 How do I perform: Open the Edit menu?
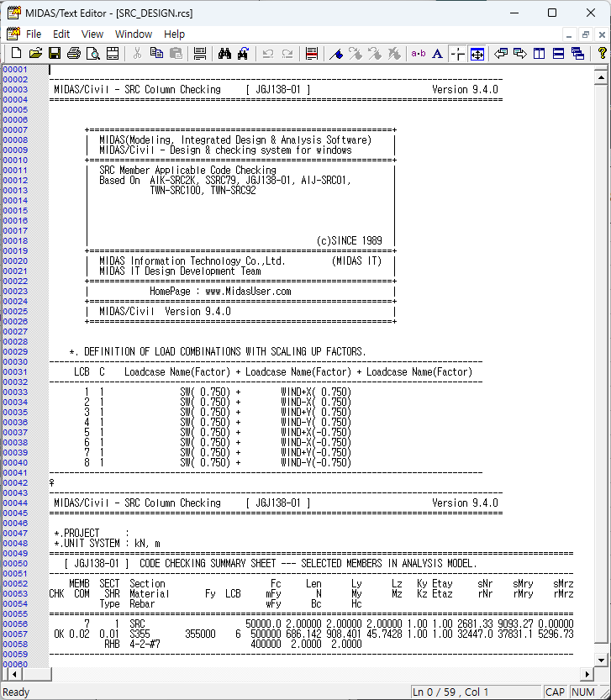coord(61,34)
